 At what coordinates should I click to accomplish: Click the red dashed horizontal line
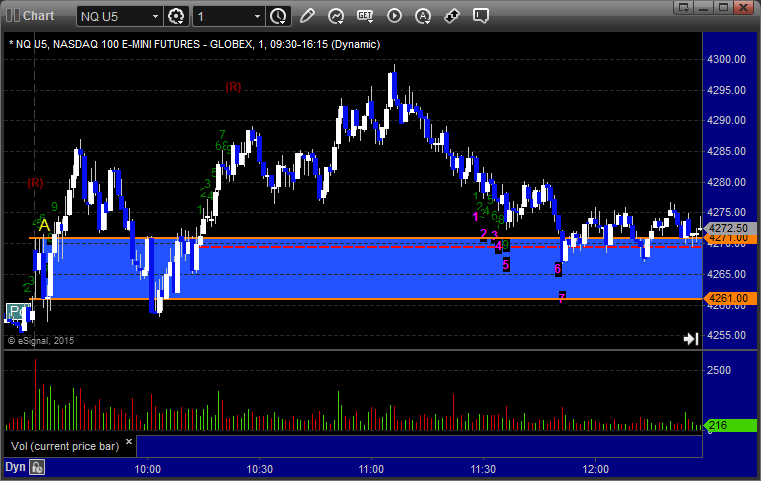(x=450, y=247)
